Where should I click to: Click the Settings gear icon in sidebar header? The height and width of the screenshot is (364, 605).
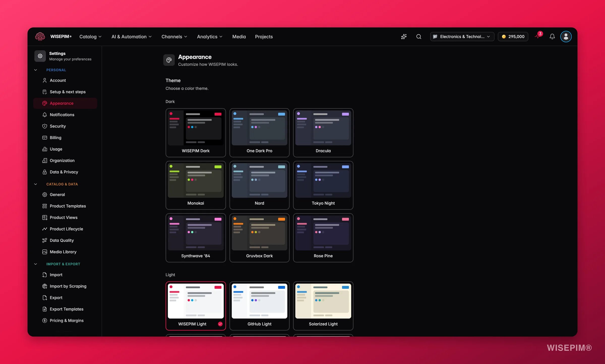pos(40,56)
